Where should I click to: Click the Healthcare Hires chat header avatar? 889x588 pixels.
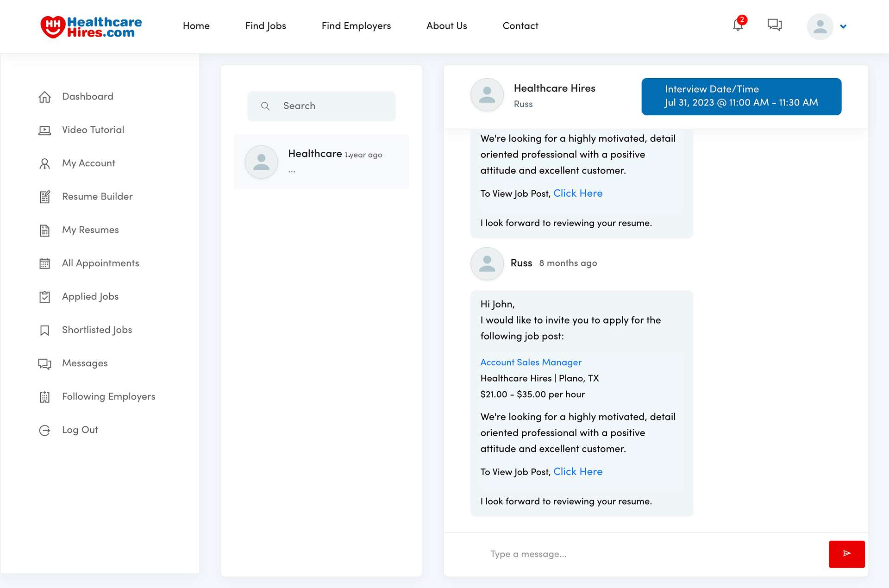[487, 94]
